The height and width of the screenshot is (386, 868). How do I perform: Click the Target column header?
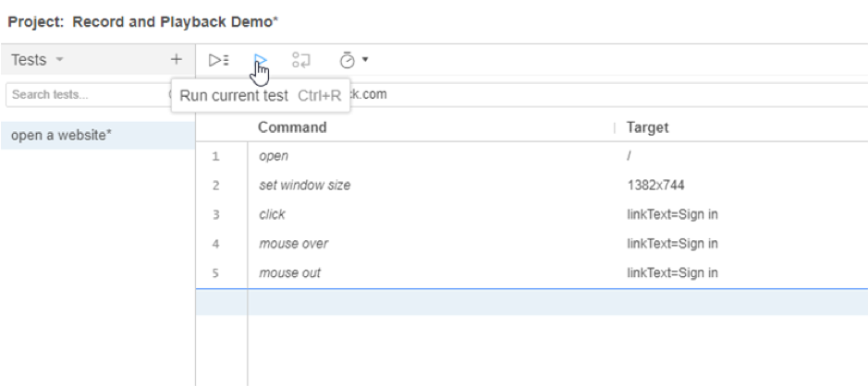click(x=647, y=127)
